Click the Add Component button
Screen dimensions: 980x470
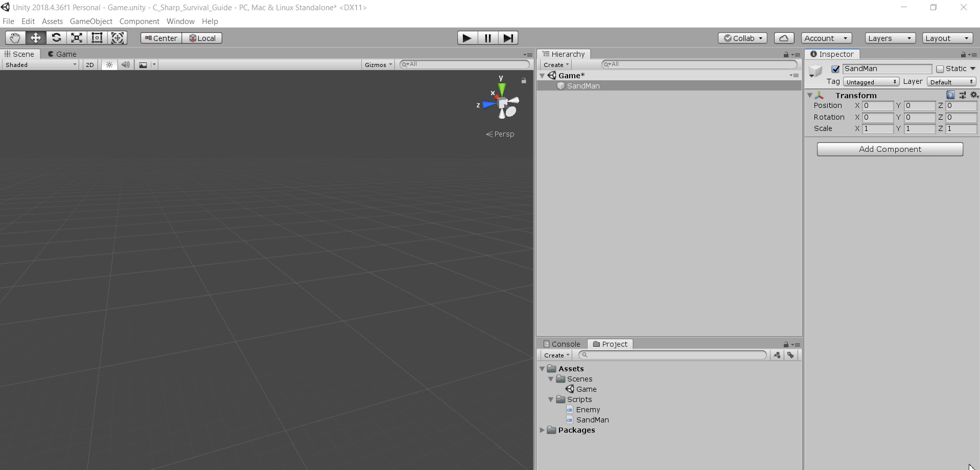[x=890, y=149]
